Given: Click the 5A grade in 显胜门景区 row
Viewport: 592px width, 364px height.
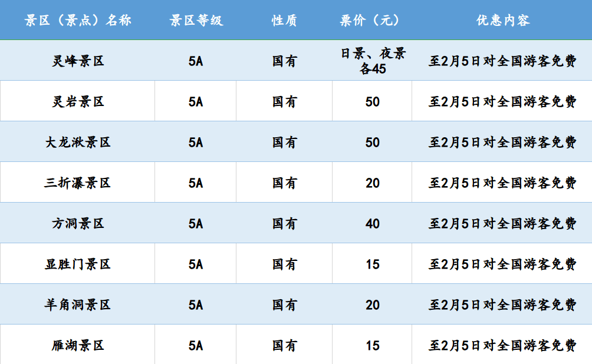Looking at the screenshot, I should pos(196,264).
